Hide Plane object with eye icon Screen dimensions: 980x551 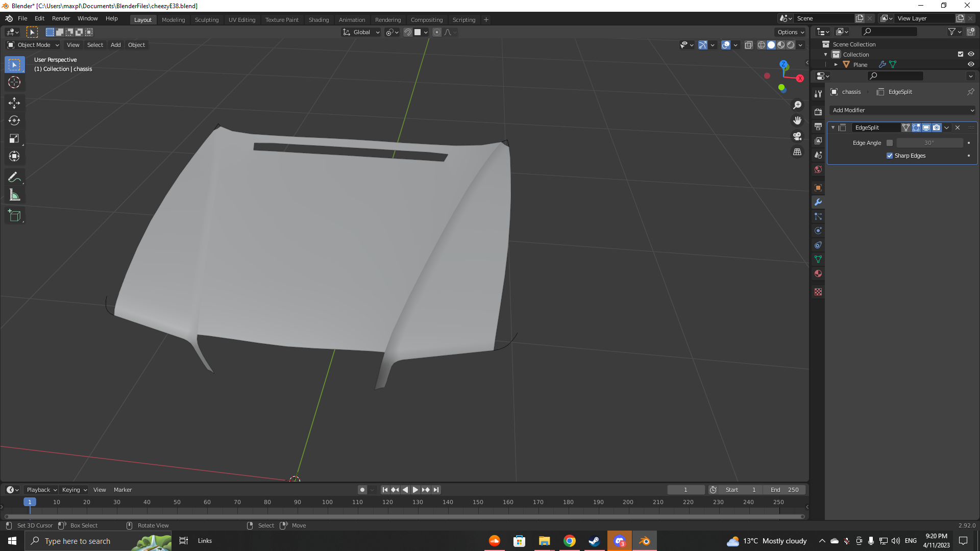click(x=971, y=64)
